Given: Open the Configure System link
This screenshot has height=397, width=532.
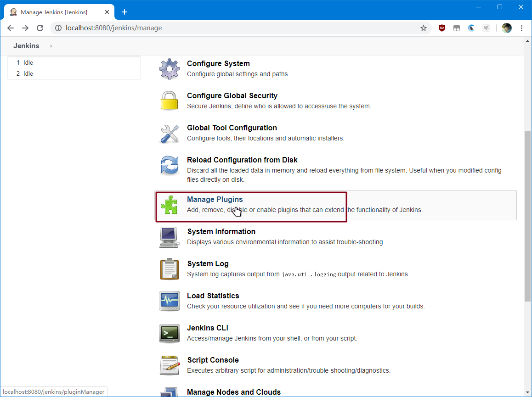Looking at the screenshot, I should [x=218, y=64].
